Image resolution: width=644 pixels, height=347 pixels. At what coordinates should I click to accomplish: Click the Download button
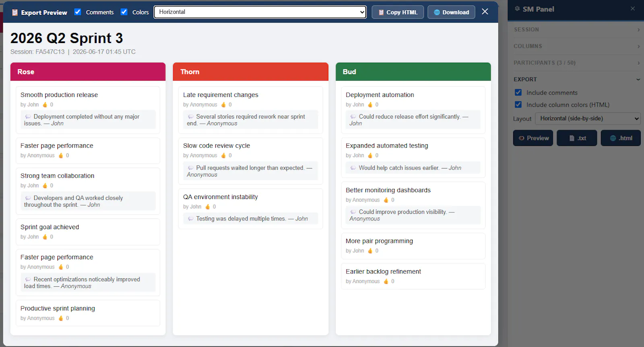coord(451,12)
